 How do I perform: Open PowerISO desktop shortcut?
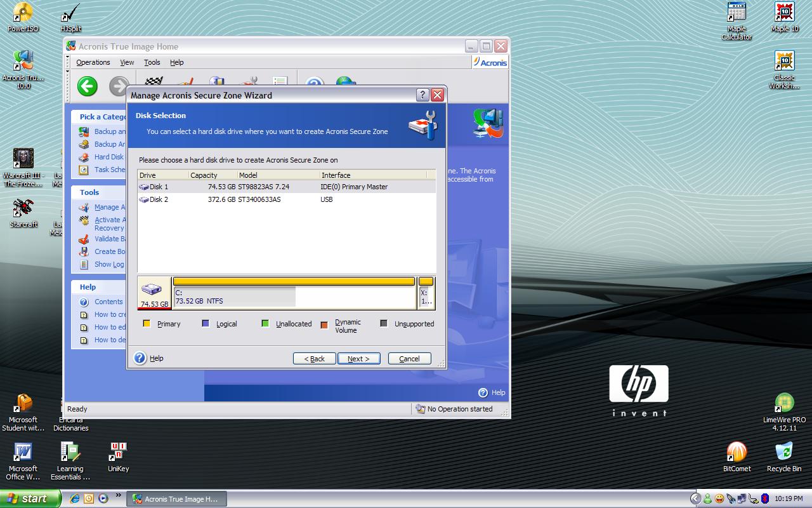(x=23, y=17)
